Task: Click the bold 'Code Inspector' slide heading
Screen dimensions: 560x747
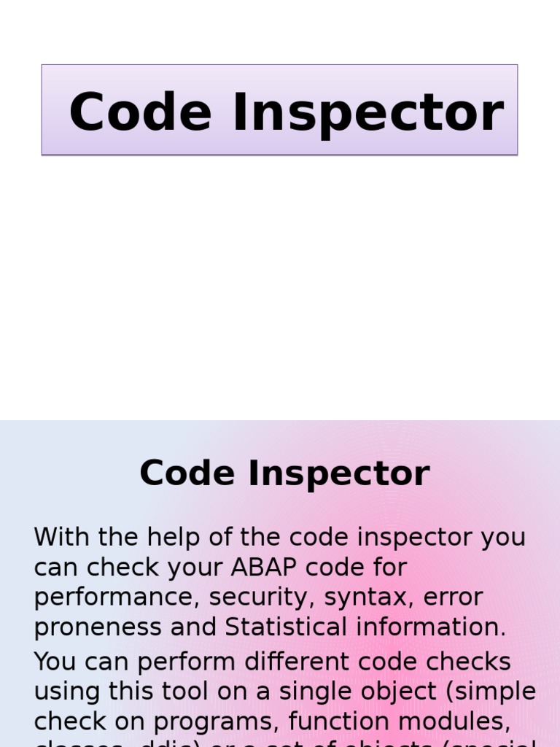Action: (284, 473)
